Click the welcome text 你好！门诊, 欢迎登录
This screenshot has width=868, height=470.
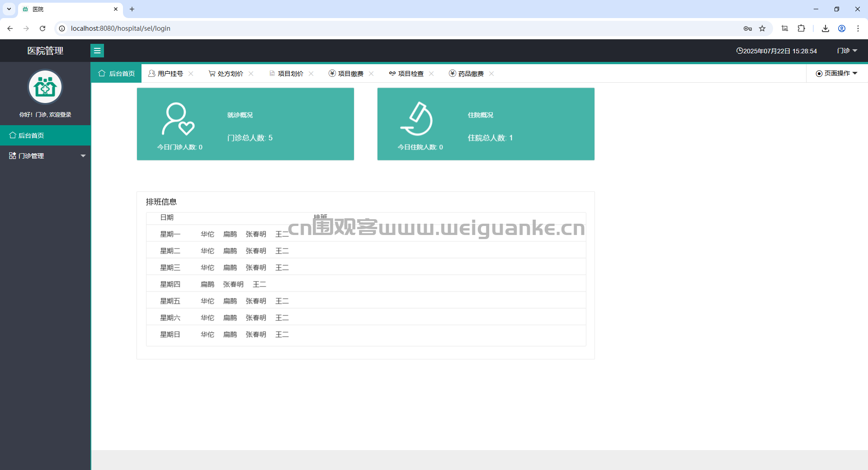[45, 115]
